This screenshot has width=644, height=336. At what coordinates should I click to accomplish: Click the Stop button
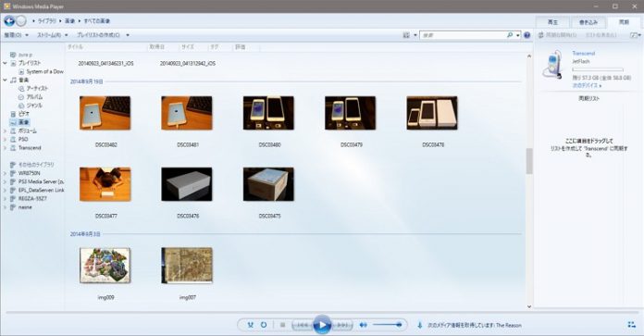click(x=282, y=325)
